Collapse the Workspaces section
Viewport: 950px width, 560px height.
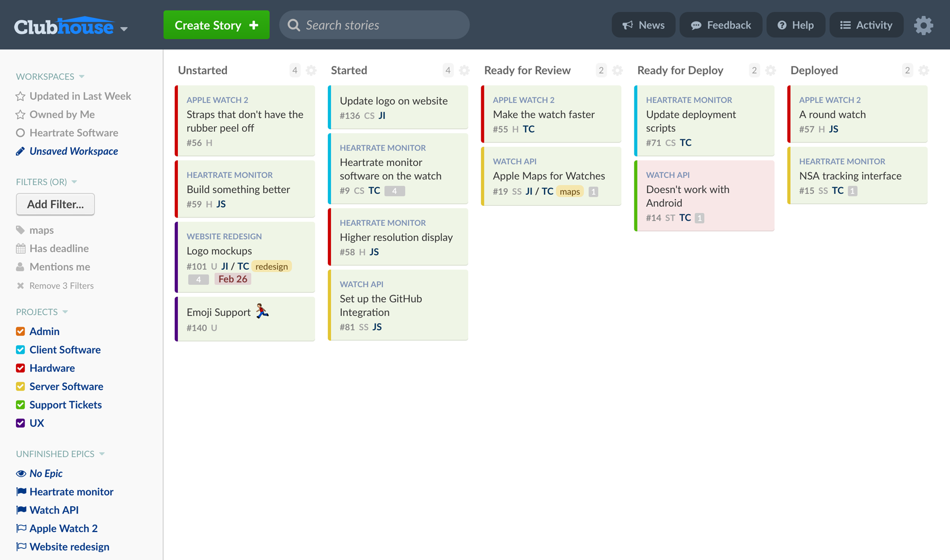pyautogui.click(x=82, y=77)
